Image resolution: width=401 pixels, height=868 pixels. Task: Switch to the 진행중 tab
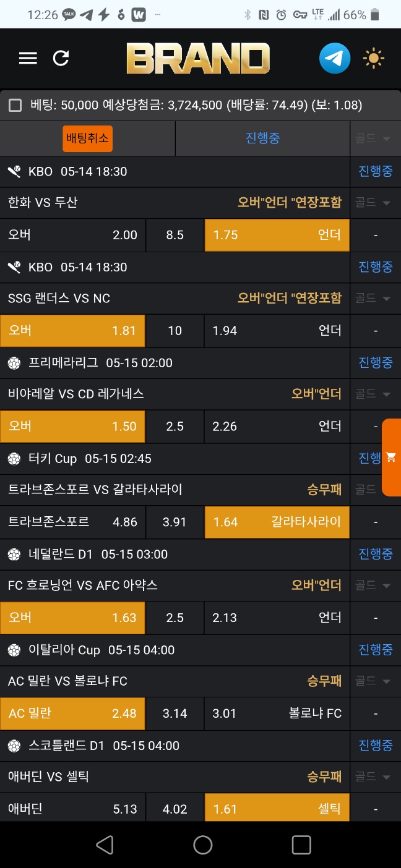click(x=262, y=138)
